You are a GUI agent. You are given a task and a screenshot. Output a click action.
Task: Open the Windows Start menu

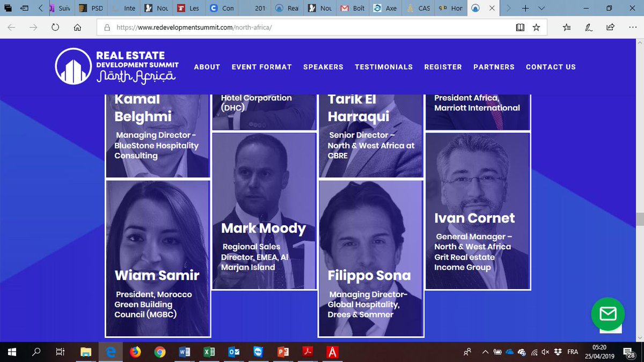point(12,352)
